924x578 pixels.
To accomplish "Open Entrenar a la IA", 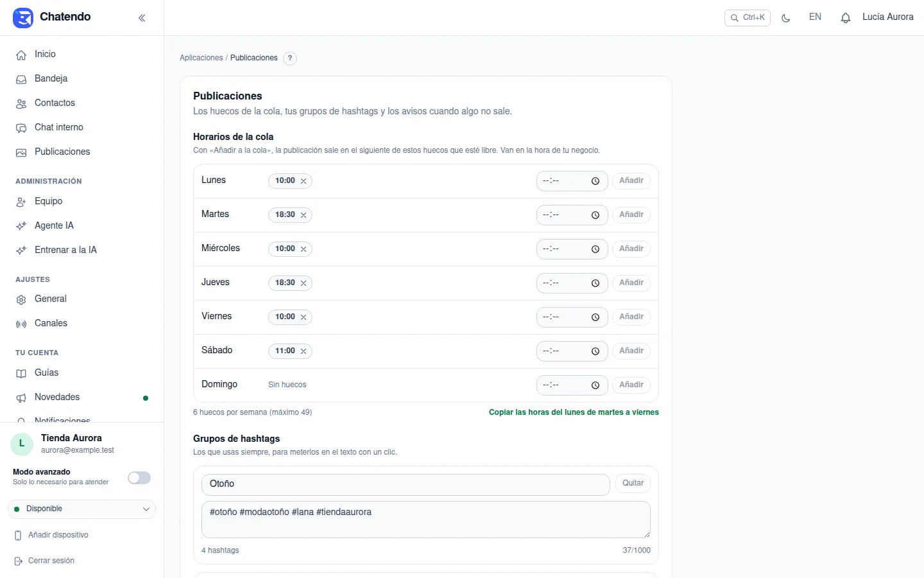I will (81, 250).
